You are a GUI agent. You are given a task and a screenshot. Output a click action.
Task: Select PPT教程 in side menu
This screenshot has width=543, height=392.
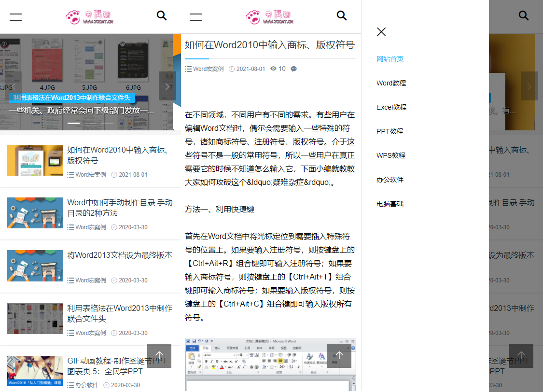[x=390, y=131]
